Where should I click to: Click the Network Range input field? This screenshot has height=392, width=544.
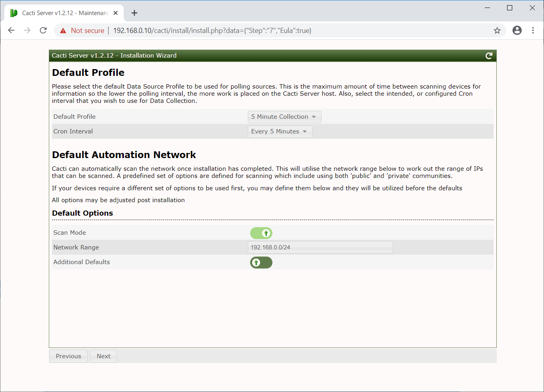point(320,247)
